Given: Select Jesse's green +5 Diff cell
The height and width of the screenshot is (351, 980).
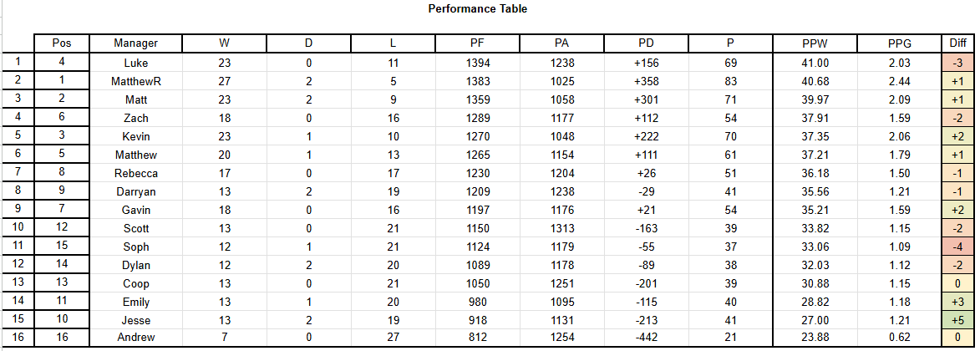Looking at the screenshot, I should pyautogui.click(x=957, y=320).
